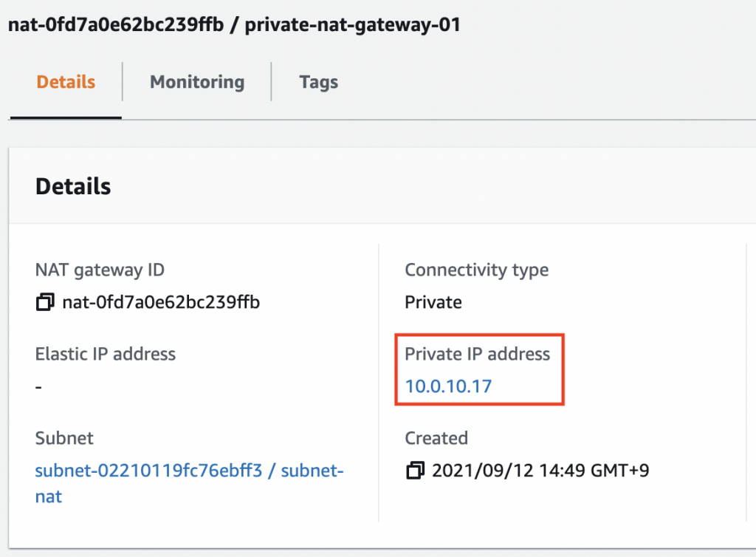The height and width of the screenshot is (557, 756).
Task: Copy the NAT gateway ID with its copy icon
Action: click(x=45, y=302)
